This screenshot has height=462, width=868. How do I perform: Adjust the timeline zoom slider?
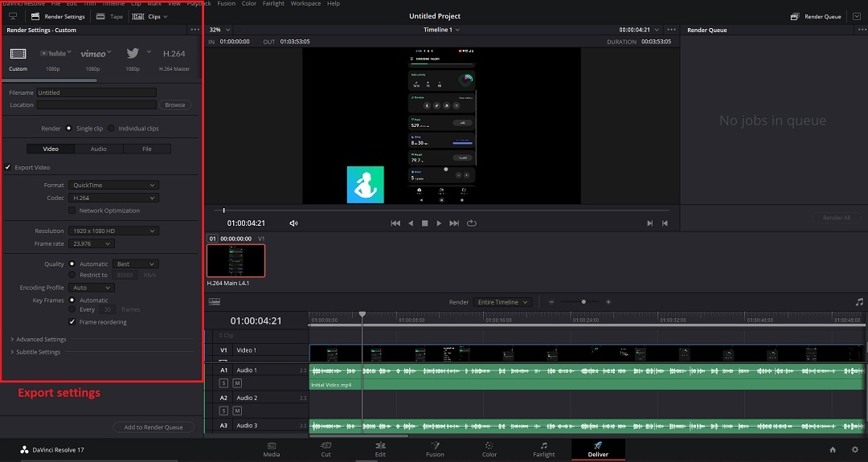(583, 301)
